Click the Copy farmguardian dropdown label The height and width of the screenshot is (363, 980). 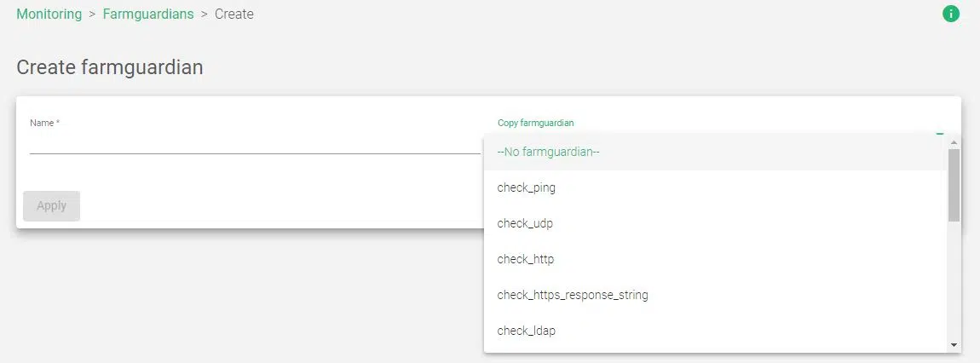(535, 123)
